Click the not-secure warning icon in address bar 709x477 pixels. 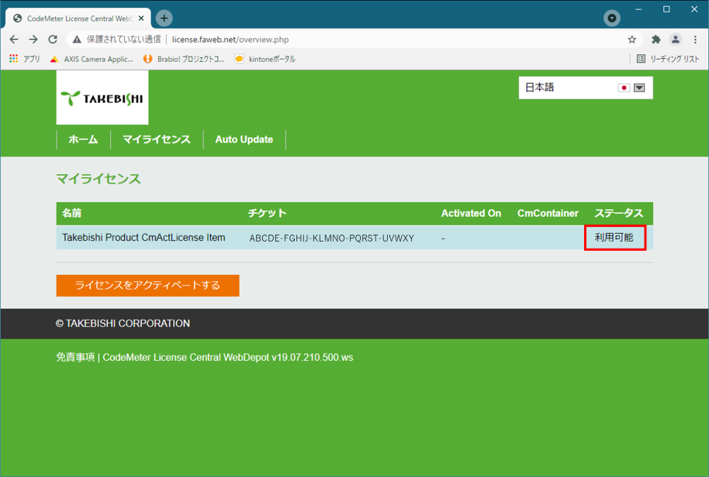(76, 40)
